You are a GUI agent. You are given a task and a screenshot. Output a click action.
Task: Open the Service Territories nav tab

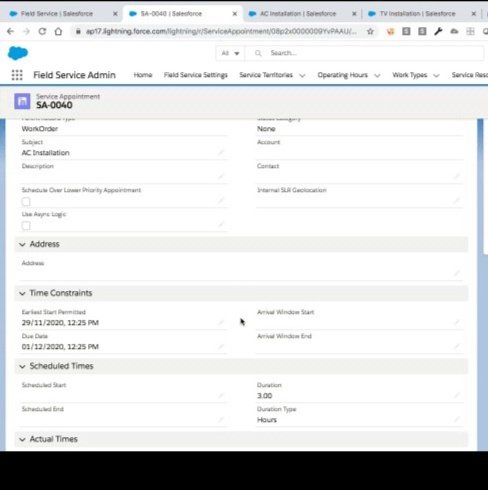(x=266, y=75)
